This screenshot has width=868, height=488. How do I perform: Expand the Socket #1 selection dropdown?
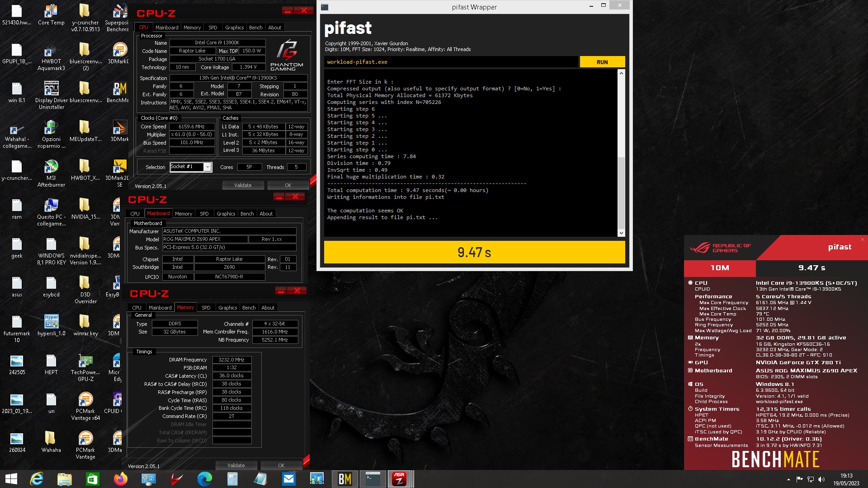click(208, 167)
